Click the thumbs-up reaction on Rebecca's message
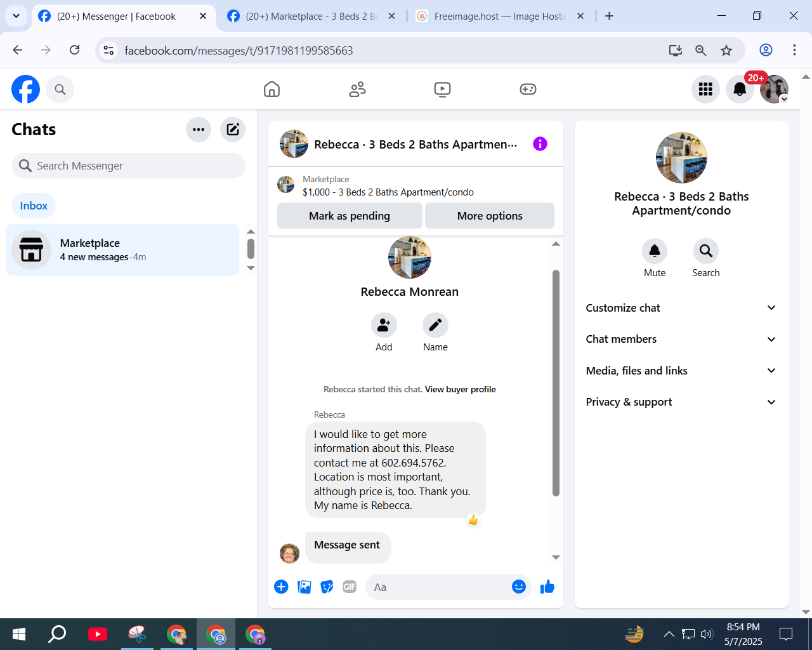The image size is (812, 650). coord(473,520)
